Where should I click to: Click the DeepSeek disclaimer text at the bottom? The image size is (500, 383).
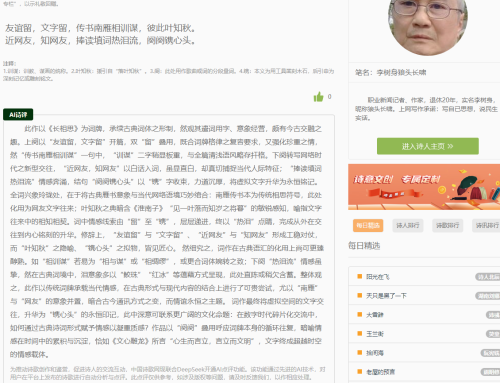(168, 373)
